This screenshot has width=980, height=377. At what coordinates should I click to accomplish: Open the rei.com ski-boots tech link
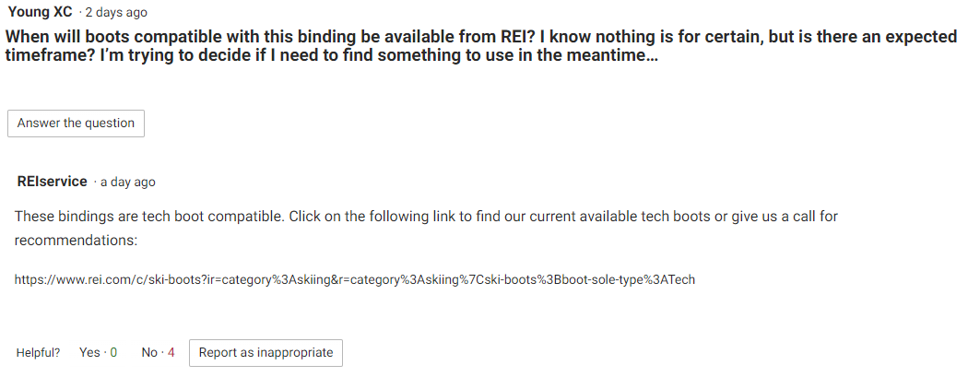[354, 279]
